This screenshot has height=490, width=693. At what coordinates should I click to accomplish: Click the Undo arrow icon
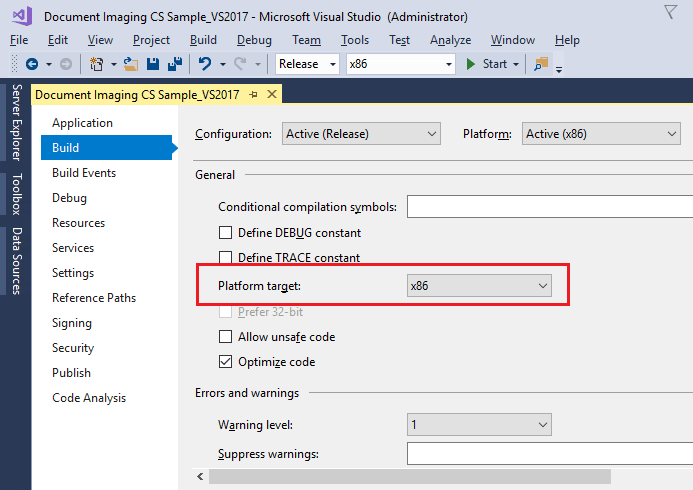[205, 64]
